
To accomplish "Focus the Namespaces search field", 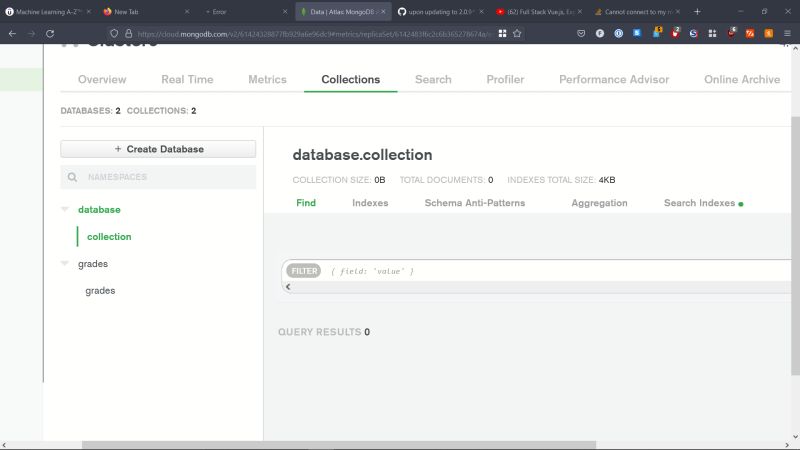I will point(158,177).
